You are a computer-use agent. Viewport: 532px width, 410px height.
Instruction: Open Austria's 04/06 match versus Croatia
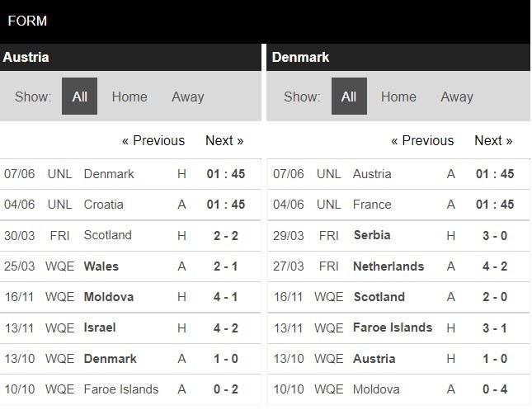click(x=130, y=205)
